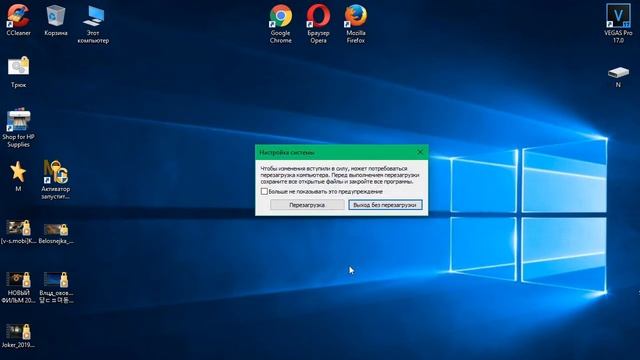Open the VEGAS Pro 17.0 shortcut
640x360 pixels.
point(618,24)
